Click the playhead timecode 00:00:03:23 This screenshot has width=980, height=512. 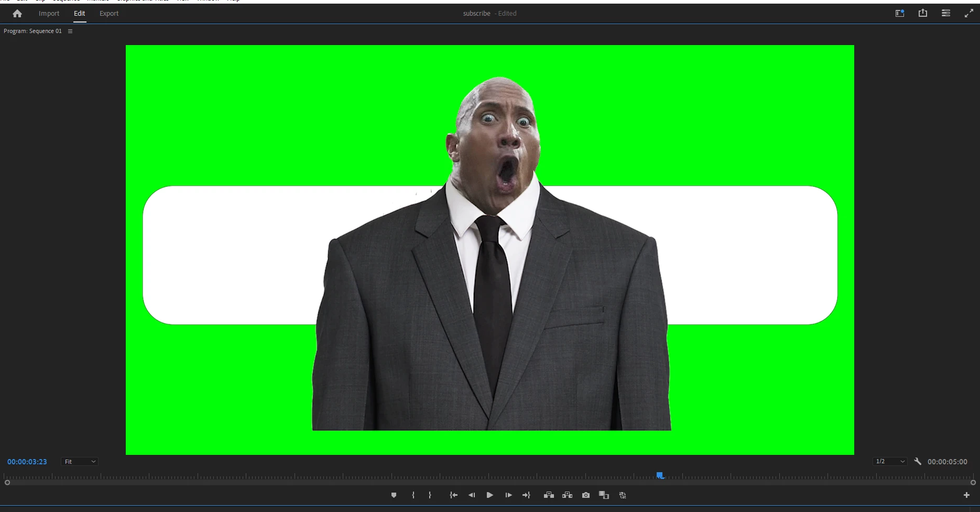27,462
